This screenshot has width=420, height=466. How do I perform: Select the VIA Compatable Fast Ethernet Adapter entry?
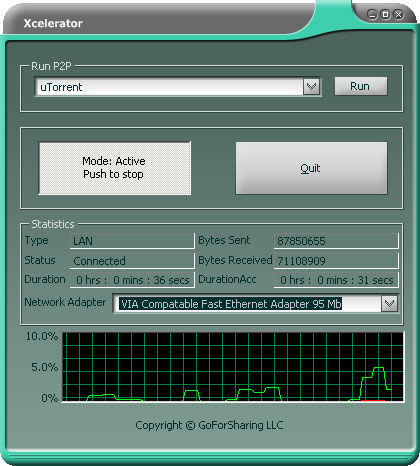(230, 304)
